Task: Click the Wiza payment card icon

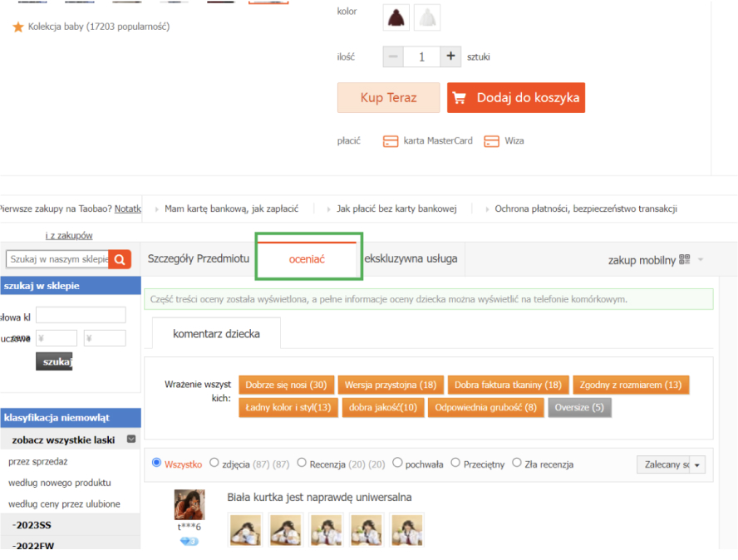Action: point(491,141)
